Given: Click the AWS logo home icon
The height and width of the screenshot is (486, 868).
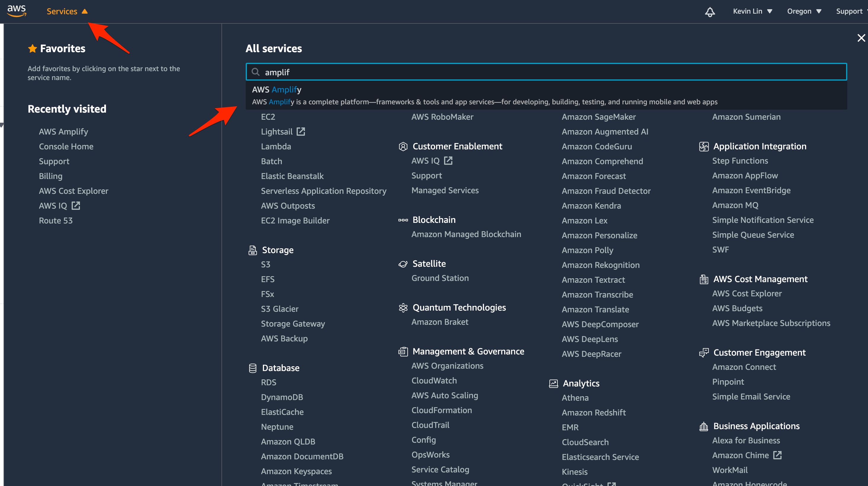Looking at the screenshot, I should click(17, 11).
